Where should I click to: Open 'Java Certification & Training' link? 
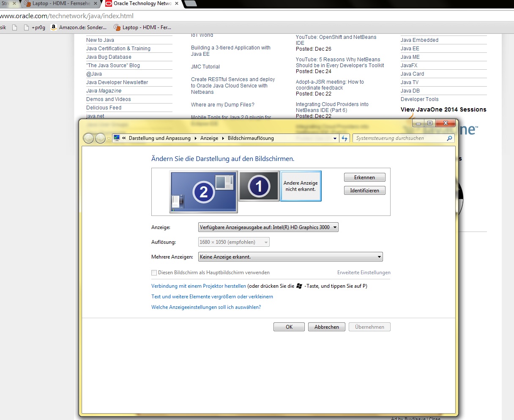118,49
